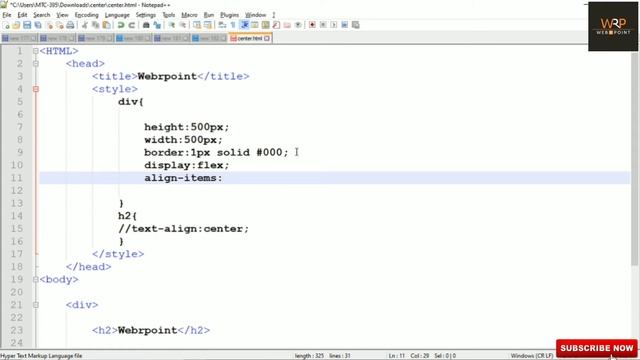Viewport: 640px width, 360px height.
Task: Toggle Show All Characters pilcrow icon
Action: (233, 25)
